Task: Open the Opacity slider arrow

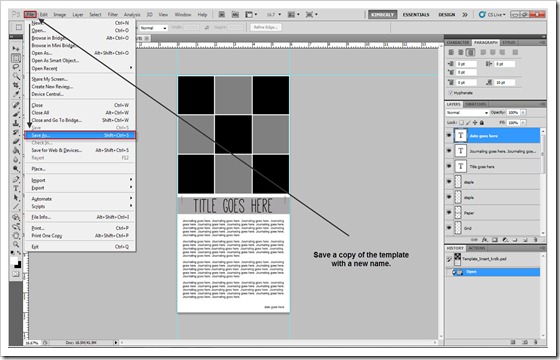Action: click(x=523, y=112)
